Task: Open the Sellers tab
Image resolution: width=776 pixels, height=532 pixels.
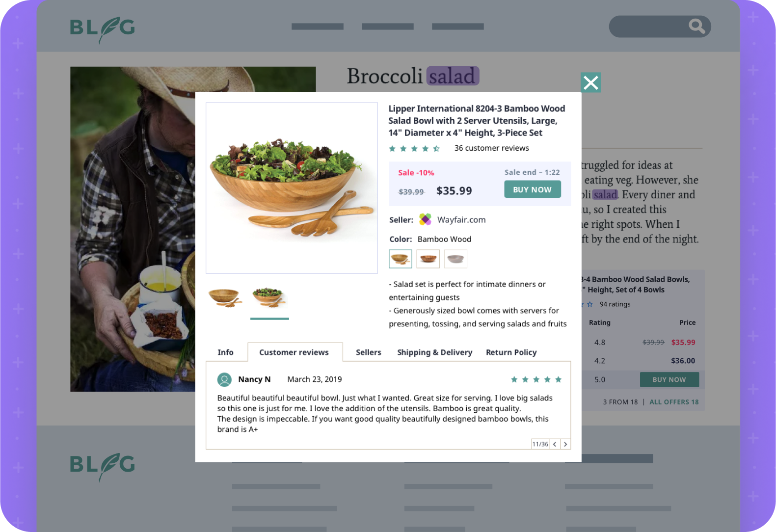Action: pyautogui.click(x=369, y=352)
